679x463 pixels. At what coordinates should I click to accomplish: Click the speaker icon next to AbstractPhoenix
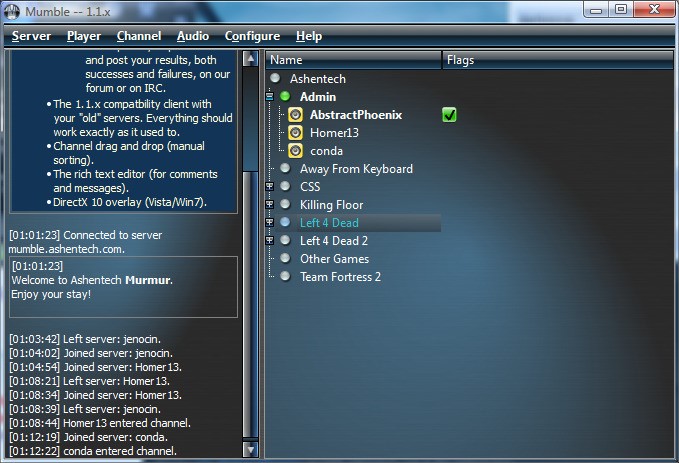point(295,114)
